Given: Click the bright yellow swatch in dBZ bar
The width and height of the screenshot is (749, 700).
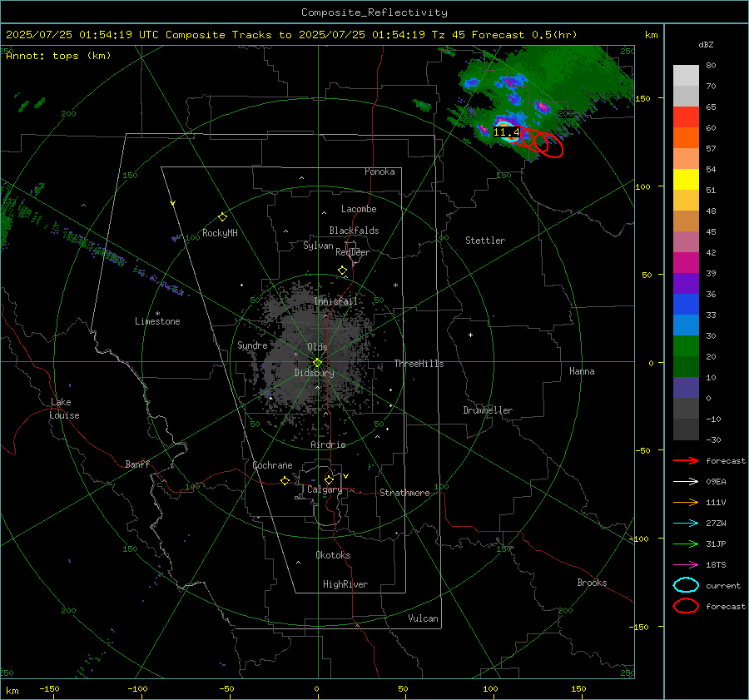Looking at the screenshot, I should click(686, 180).
